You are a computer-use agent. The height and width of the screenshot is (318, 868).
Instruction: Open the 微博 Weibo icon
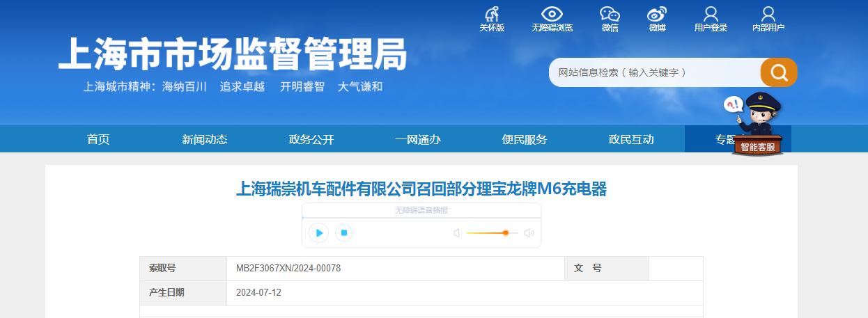(657, 15)
